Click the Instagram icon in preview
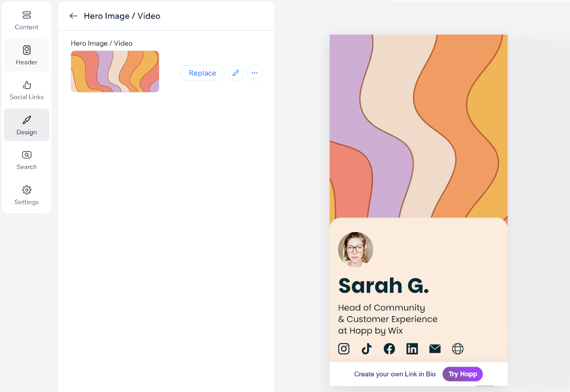 coord(344,349)
